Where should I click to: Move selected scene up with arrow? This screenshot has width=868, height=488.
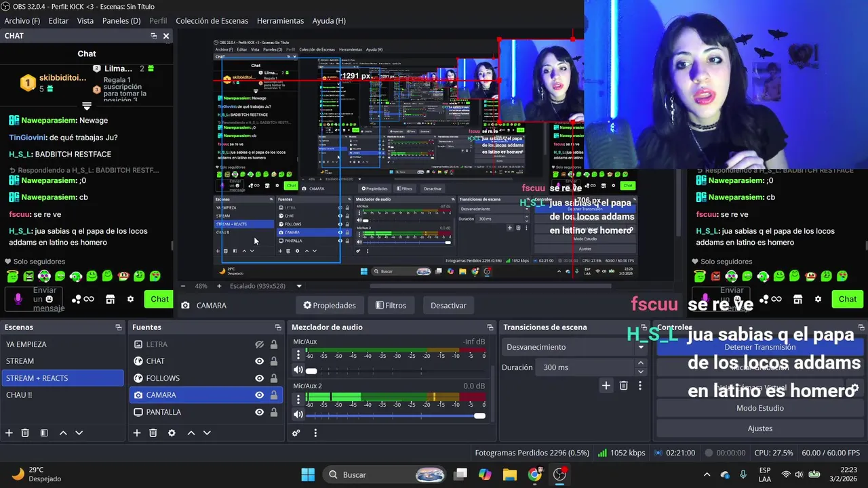coord(63,433)
